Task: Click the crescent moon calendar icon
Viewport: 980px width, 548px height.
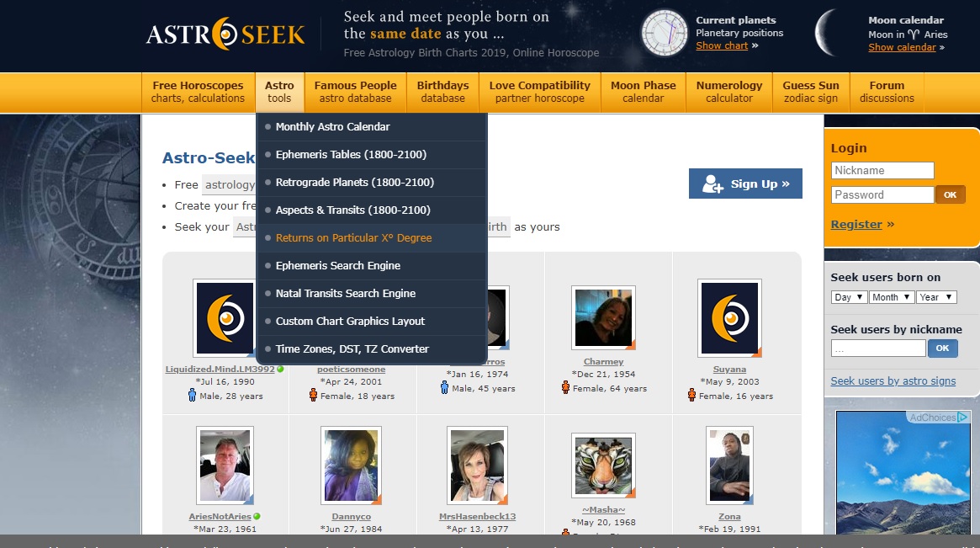Action: tap(829, 34)
